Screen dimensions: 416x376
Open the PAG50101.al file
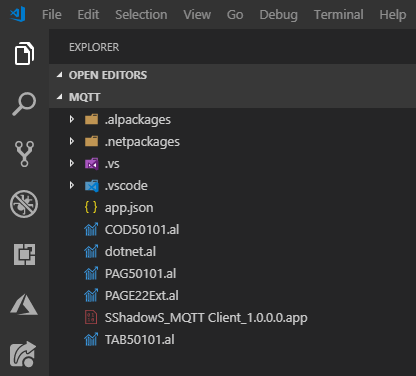click(140, 274)
